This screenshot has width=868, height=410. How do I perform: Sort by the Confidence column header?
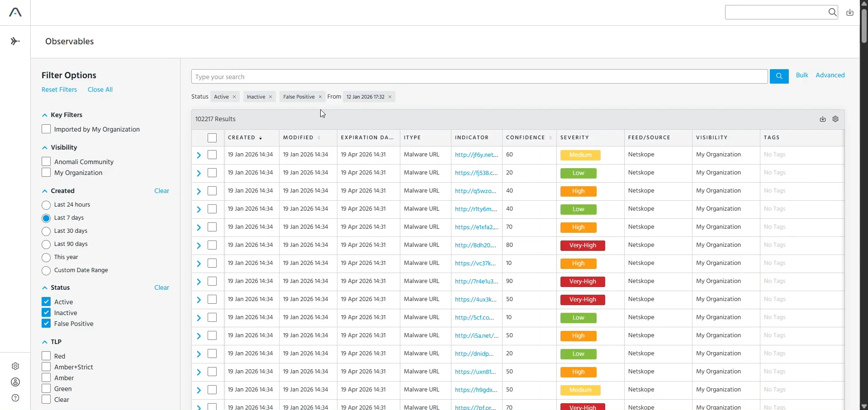point(526,137)
